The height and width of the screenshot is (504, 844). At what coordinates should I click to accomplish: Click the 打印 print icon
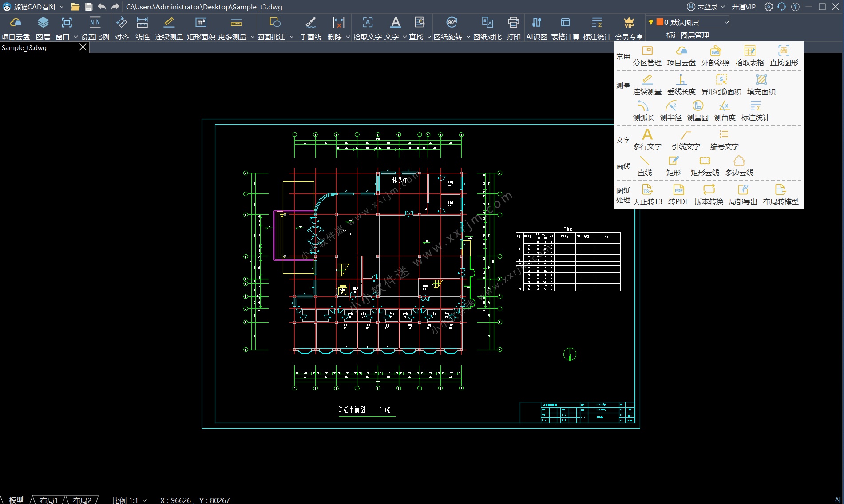pyautogui.click(x=513, y=23)
